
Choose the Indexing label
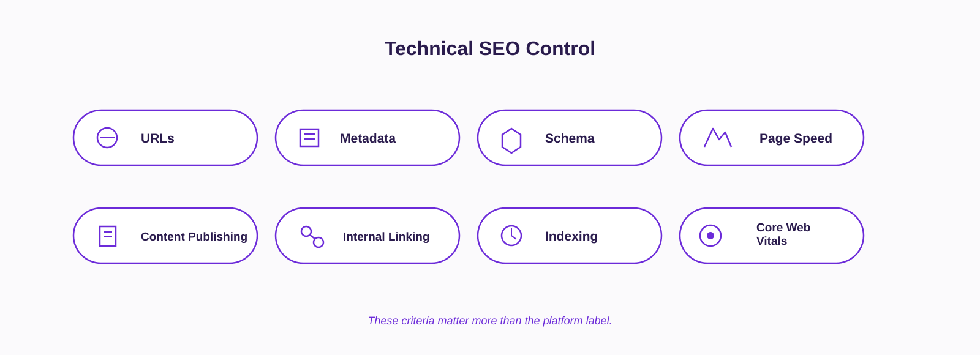pyautogui.click(x=571, y=236)
